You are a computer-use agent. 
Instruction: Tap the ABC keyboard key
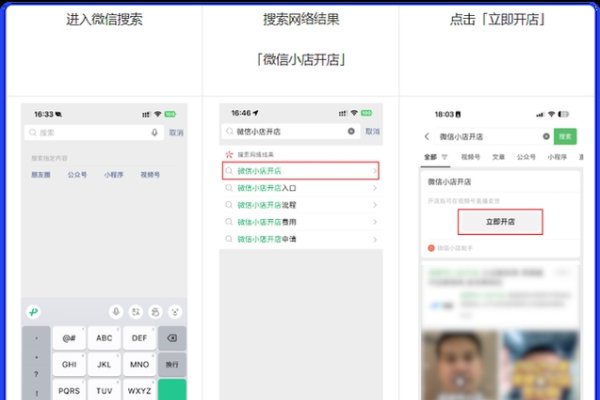[104, 338]
